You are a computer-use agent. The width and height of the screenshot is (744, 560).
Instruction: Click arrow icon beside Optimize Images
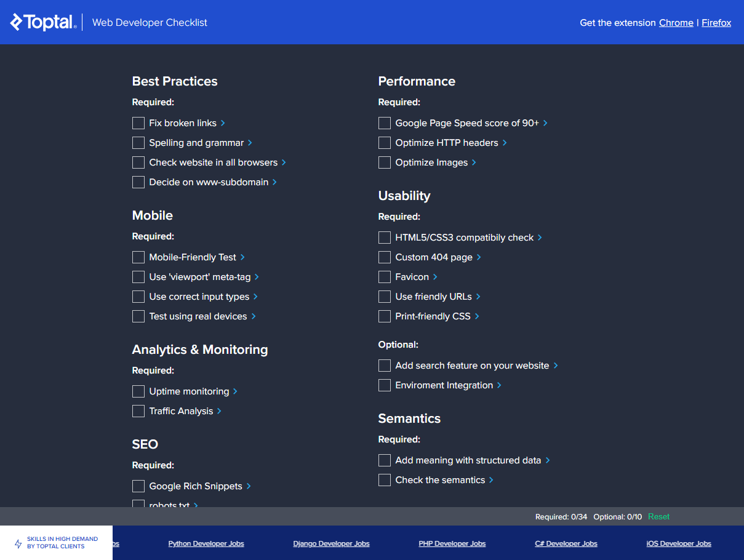(474, 162)
